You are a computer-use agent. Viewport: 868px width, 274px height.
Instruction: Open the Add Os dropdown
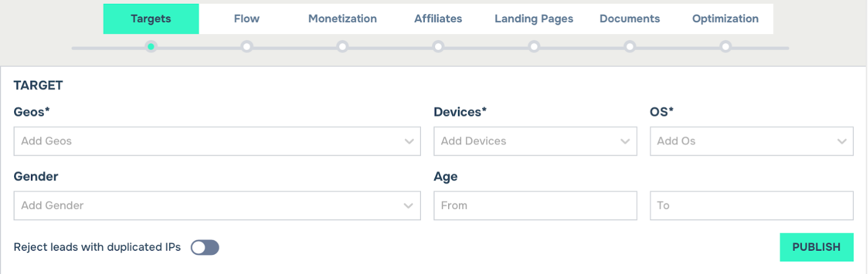point(751,141)
